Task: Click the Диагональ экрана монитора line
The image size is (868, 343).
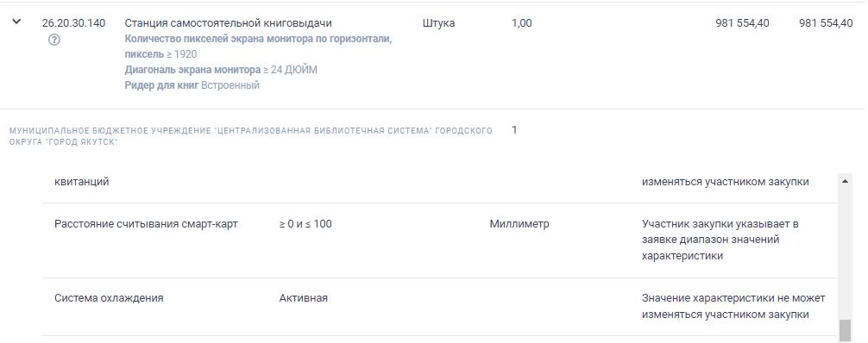Action: (221, 70)
